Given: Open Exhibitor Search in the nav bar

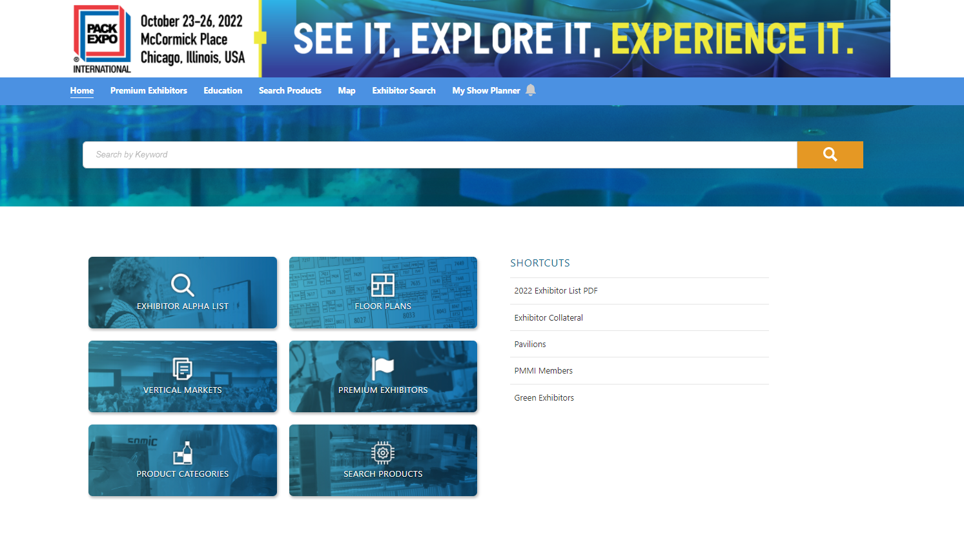Looking at the screenshot, I should point(404,90).
